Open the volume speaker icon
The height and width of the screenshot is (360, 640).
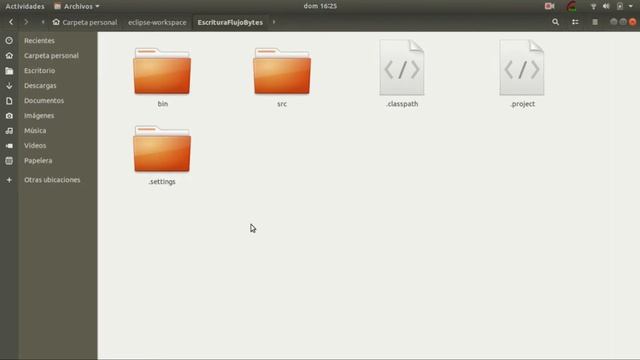(606, 6)
